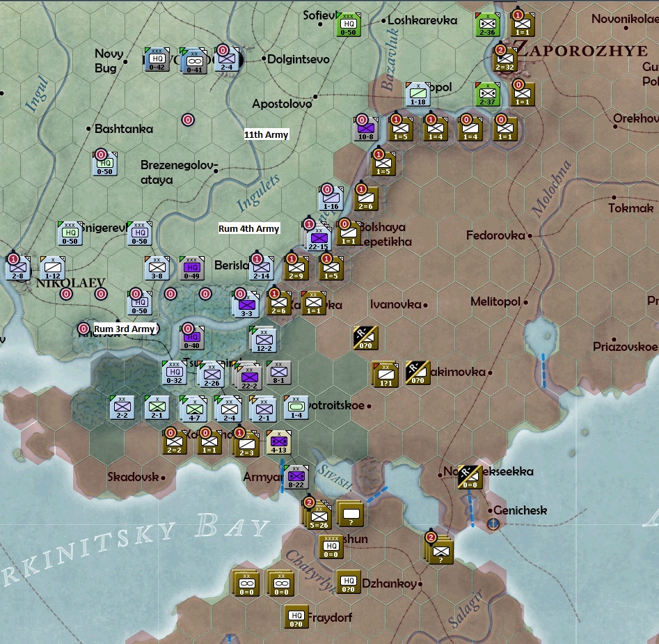This screenshot has width=659, height=644.
Task: Click the Tokmak town label
Action: click(x=631, y=207)
